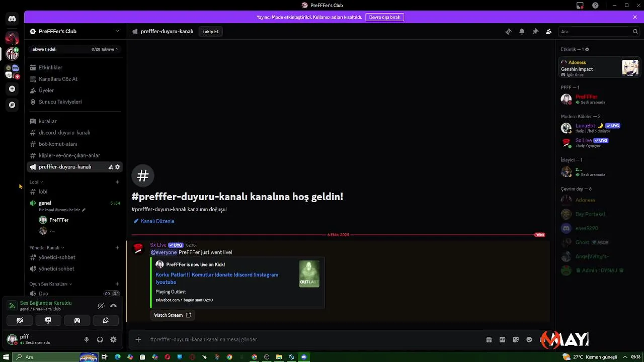The image size is (644, 362).
Task: Add channel to Oyun Ses Kanalları category
Action: click(x=117, y=284)
